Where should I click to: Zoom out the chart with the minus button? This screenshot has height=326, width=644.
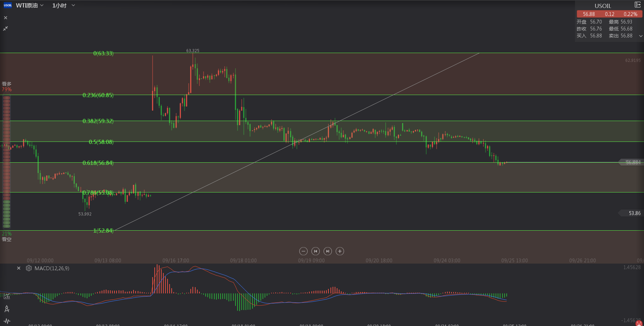pos(303,251)
